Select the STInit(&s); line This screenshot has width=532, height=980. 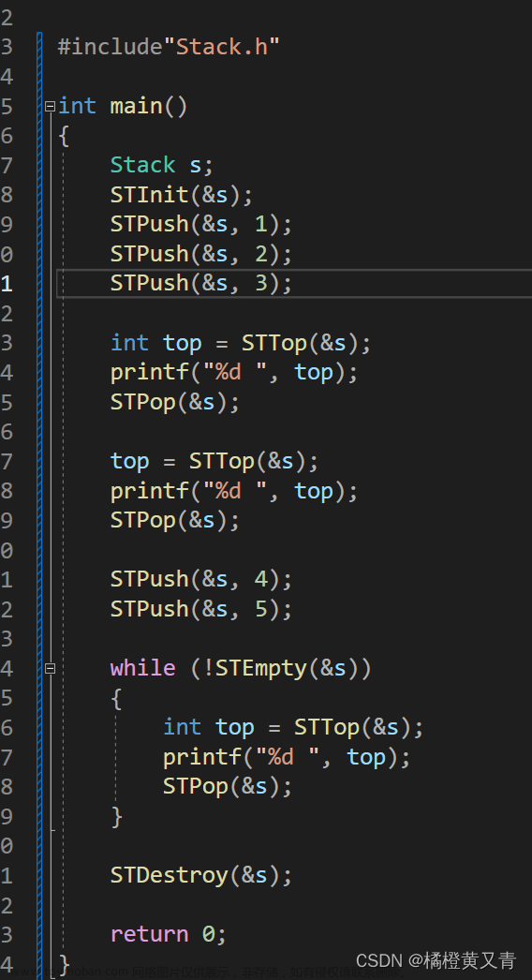pos(182,194)
